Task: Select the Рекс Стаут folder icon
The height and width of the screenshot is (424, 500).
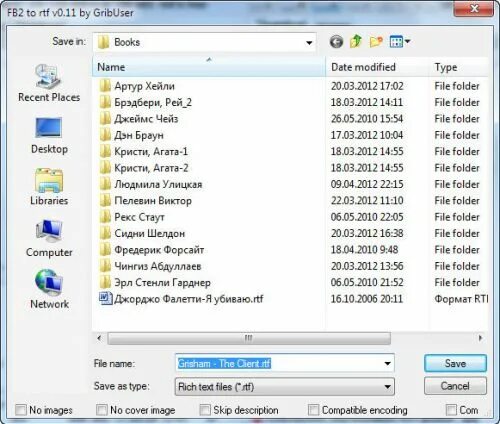Action: pos(105,217)
